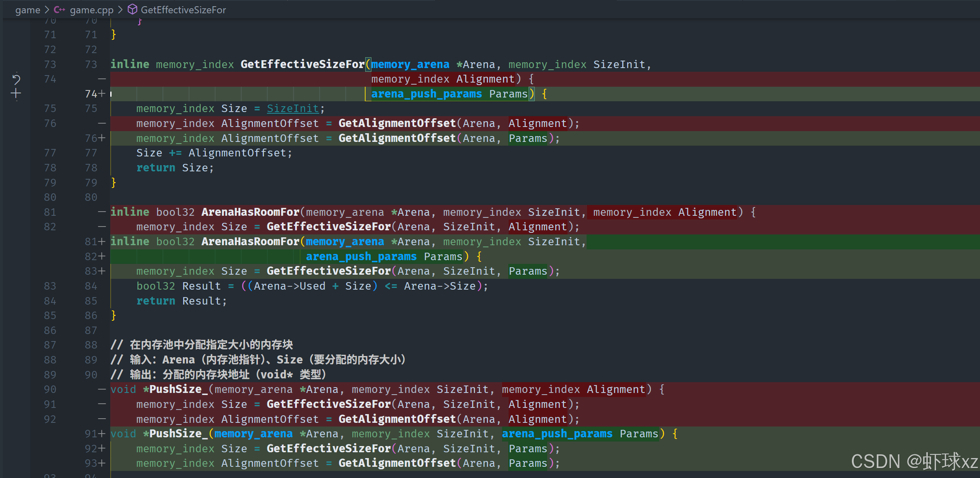Click the underlined SizeInit link on line 75
Viewport: 980px width, 478px height.
tap(293, 108)
